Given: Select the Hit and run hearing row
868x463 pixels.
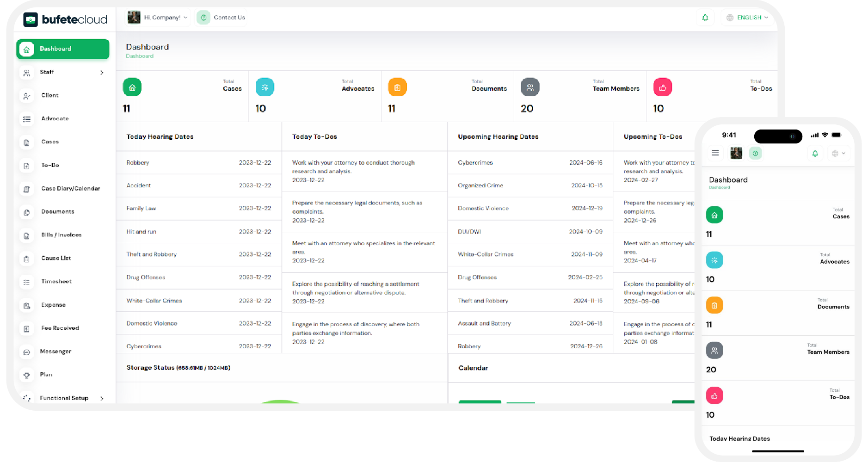Looking at the screenshot, I should [199, 232].
